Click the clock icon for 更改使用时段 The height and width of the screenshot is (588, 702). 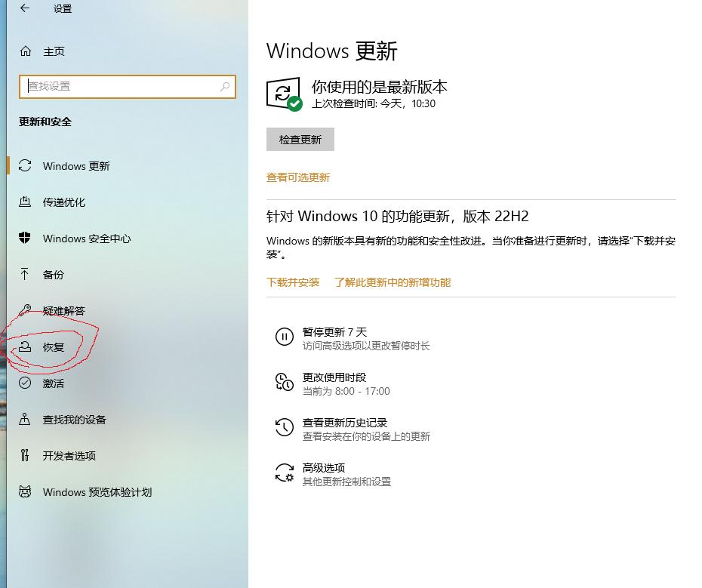[x=284, y=383]
